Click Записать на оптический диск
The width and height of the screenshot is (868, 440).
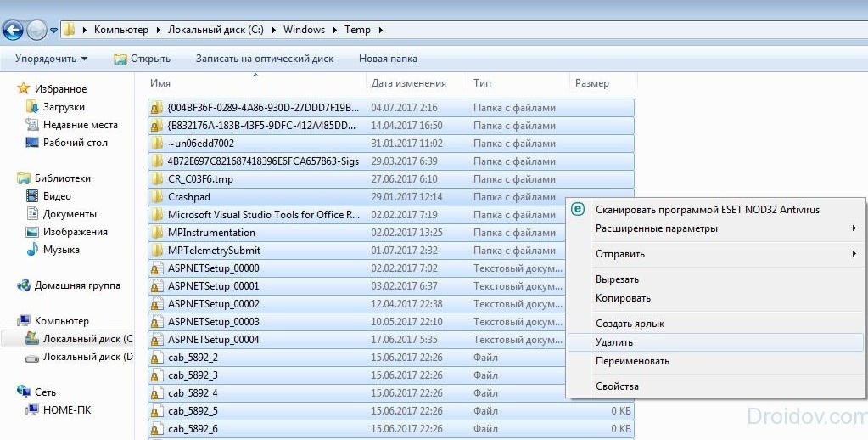pyautogui.click(x=265, y=59)
